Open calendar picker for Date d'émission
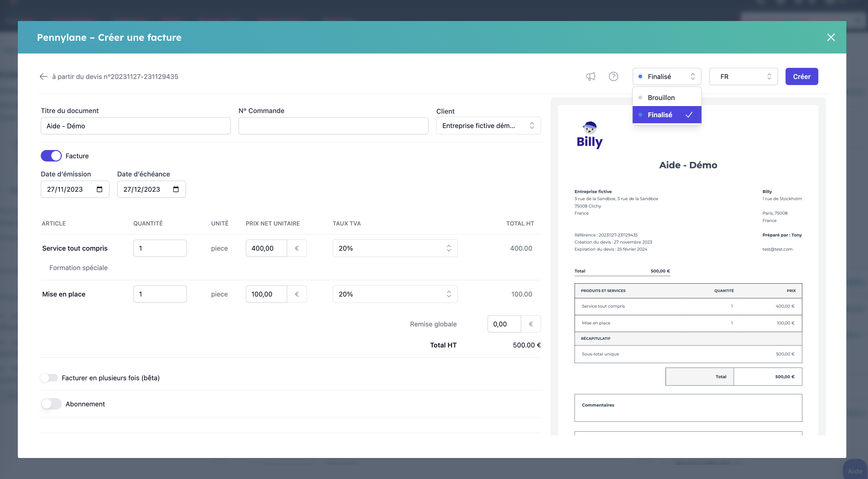This screenshot has height=479, width=868. coord(99,189)
